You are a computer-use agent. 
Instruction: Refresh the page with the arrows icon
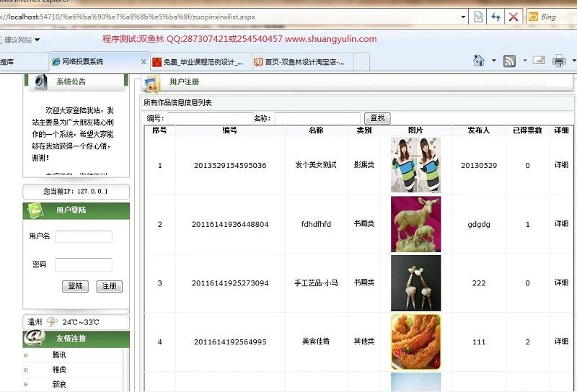click(495, 17)
